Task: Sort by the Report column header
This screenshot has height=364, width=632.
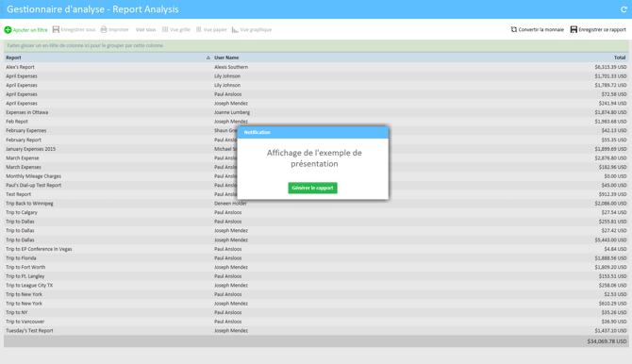Action: pos(13,58)
